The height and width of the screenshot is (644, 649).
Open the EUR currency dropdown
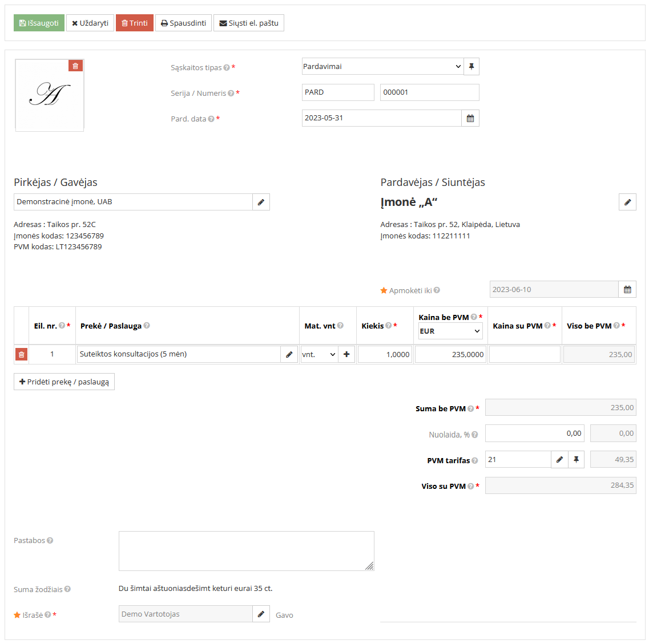[450, 331]
